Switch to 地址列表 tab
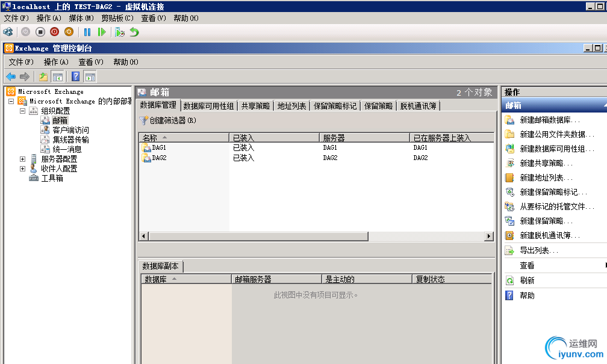The height and width of the screenshot is (364, 607). point(292,106)
